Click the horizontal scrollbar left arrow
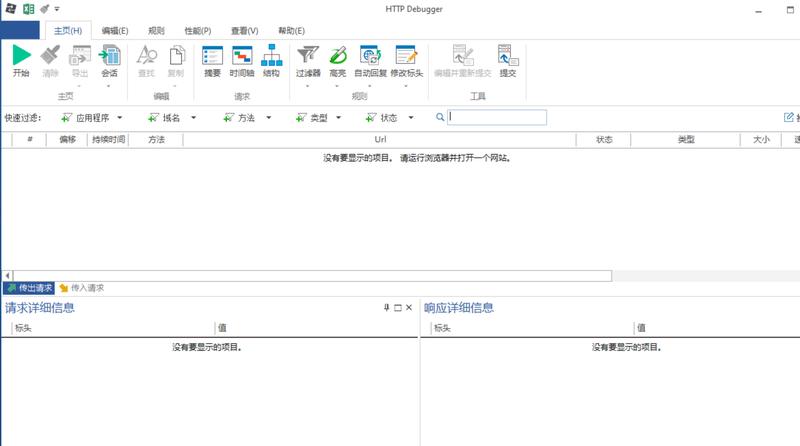Screen dimensions: 800x446 [x=7, y=276]
